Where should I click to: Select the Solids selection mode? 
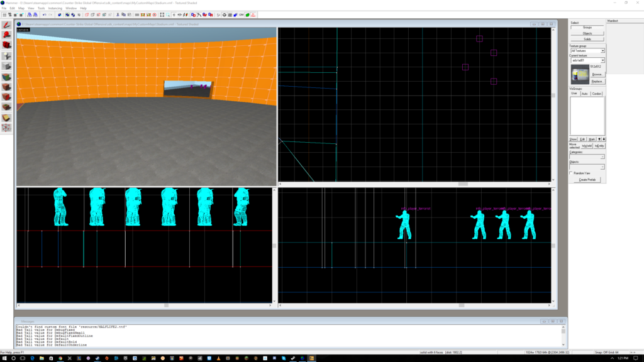click(x=587, y=39)
